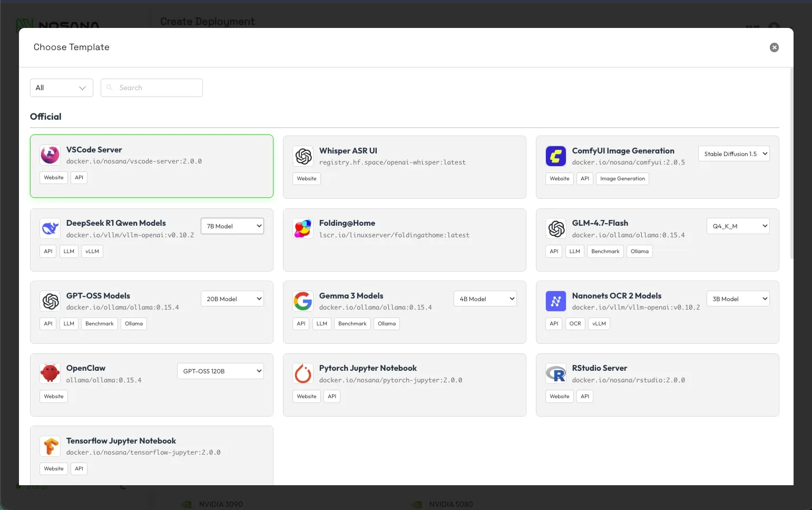The image size is (812, 510).
Task: Click the GPT-OSS Models icon
Action: point(50,301)
